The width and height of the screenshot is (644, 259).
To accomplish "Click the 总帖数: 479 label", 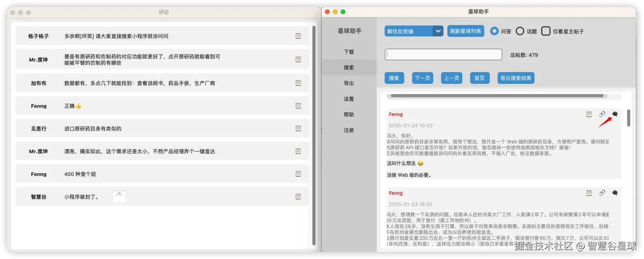I will click(x=524, y=55).
